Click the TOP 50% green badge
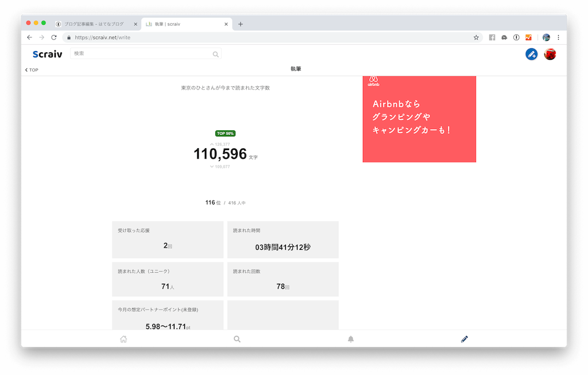This screenshot has width=588, height=375. pyautogui.click(x=225, y=133)
